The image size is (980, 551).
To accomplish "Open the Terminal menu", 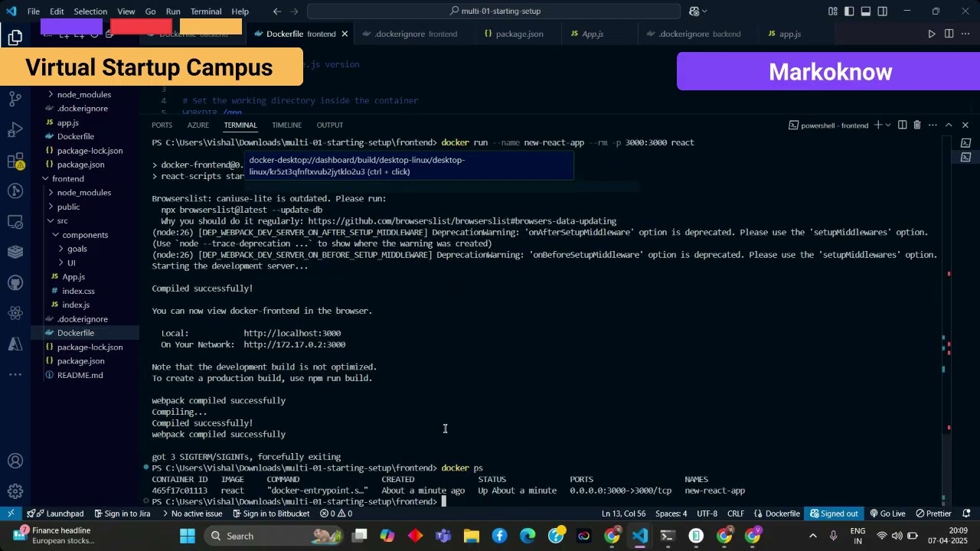I will 206,11.
